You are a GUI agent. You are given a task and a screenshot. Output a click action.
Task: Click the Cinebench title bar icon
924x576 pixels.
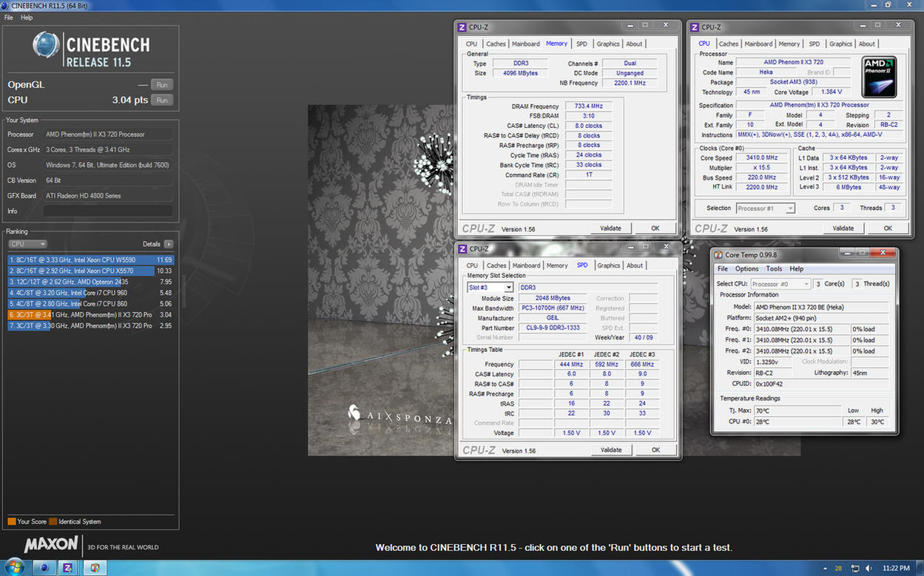(6, 5)
